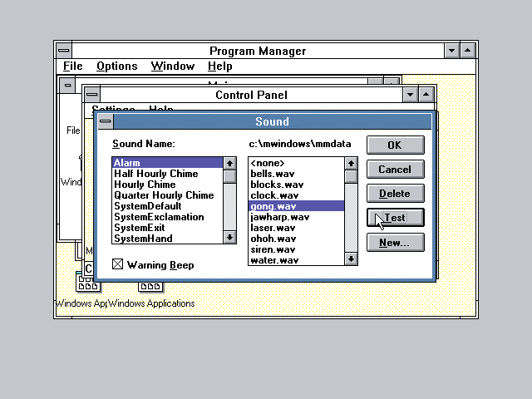Screen dimensions: 532x399
Task: Choose laser.wav file
Action: (x=297, y=228)
